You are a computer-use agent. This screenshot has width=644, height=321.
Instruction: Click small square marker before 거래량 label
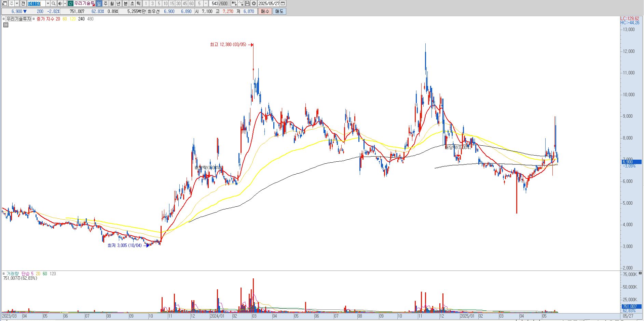coord(4,274)
